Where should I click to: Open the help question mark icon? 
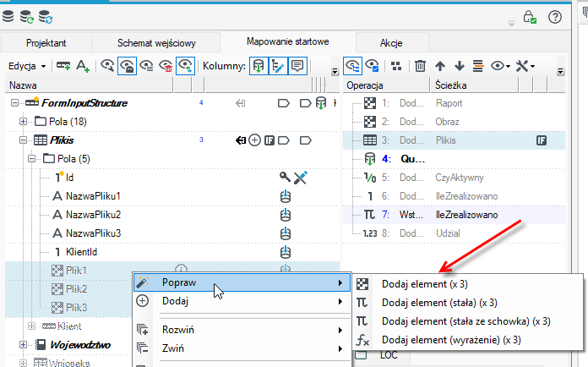point(554,17)
